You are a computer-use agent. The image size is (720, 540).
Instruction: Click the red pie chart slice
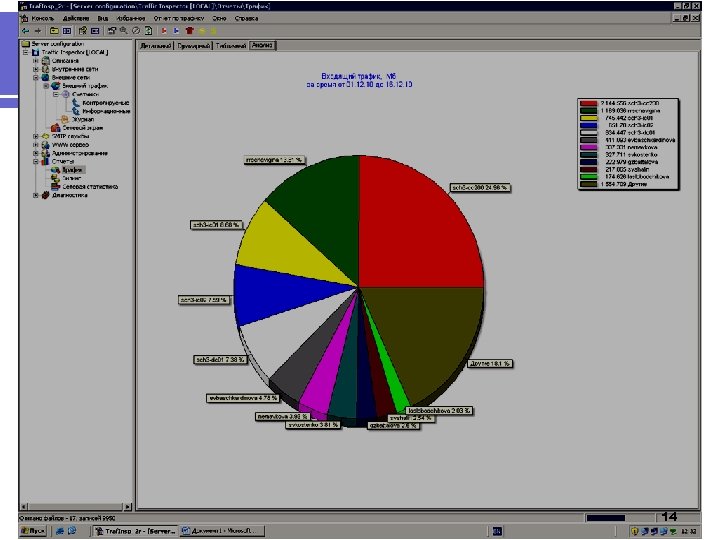[413, 230]
